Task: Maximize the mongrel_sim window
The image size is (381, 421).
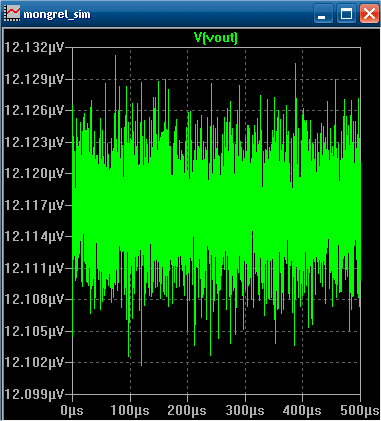Action: tap(346, 14)
